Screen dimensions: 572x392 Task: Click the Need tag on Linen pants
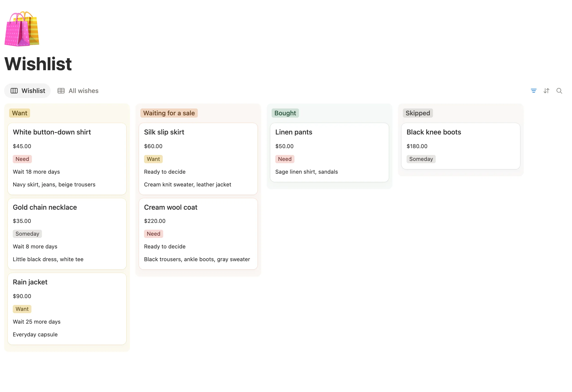pos(285,159)
